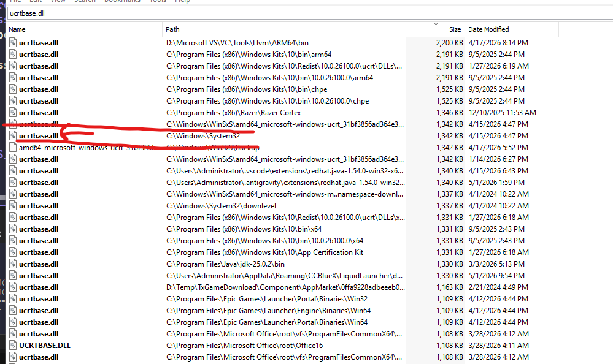Click the file icon in the Epic Games Portal\Binaries\Win32 row
This screenshot has height=364, width=613.
(13, 299)
